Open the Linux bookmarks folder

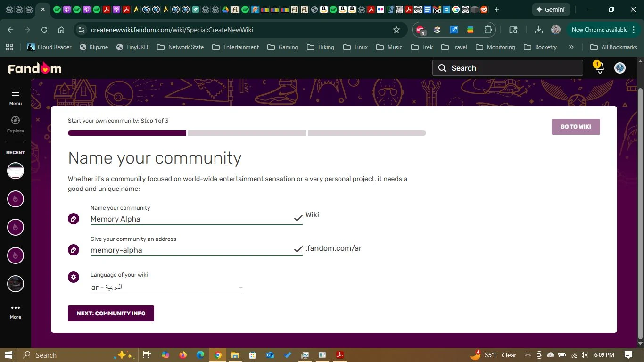click(356, 47)
